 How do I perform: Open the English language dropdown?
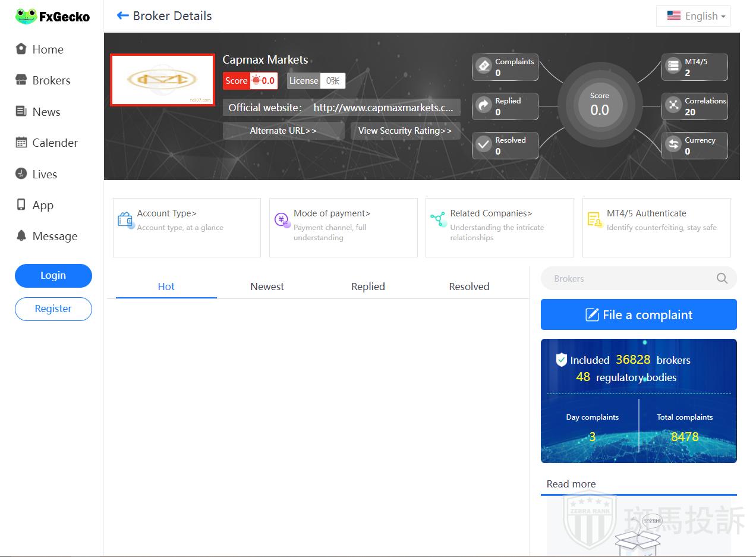694,16
